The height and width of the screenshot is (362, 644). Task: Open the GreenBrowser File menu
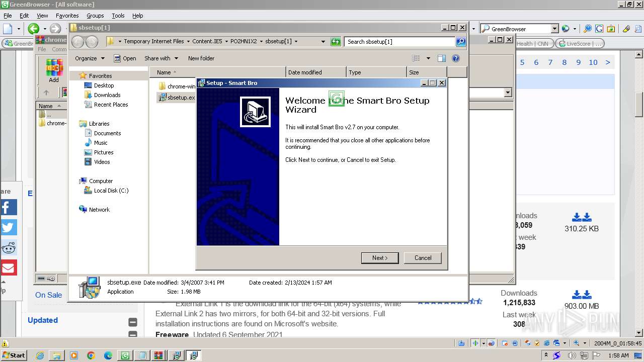(x=8, y=16)
